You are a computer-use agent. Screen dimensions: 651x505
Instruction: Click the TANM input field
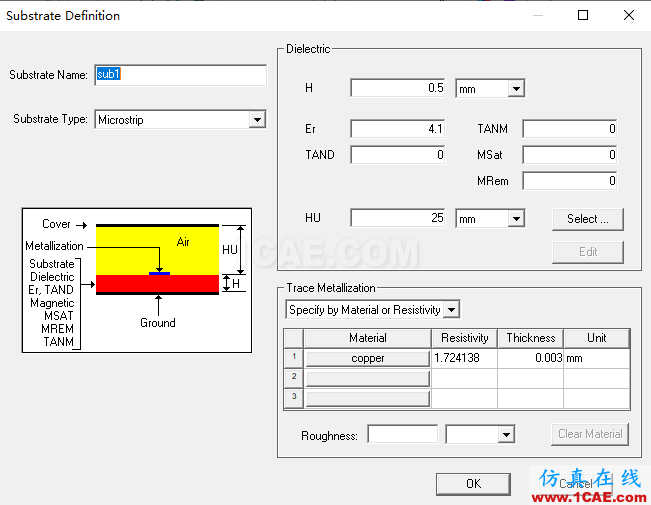[569, 129]
